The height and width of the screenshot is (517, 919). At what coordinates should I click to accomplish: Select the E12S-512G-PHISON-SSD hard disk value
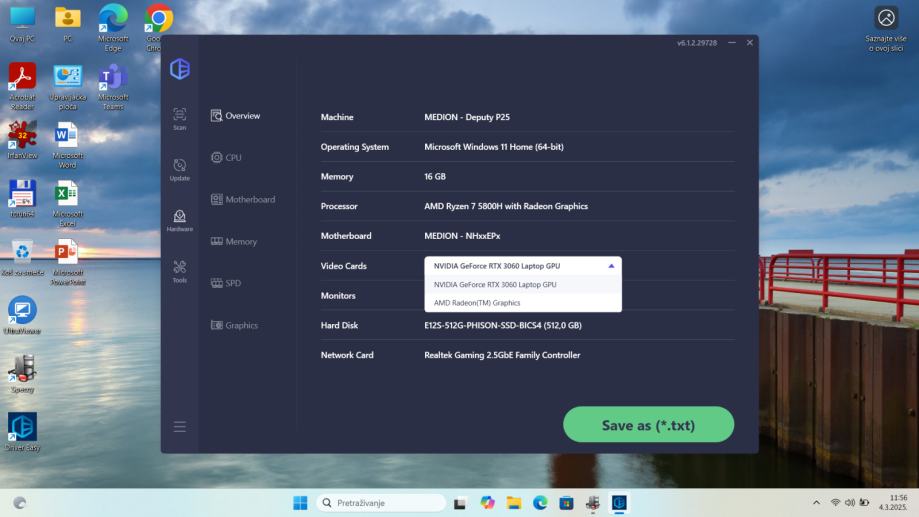click(x=503, y=325)
